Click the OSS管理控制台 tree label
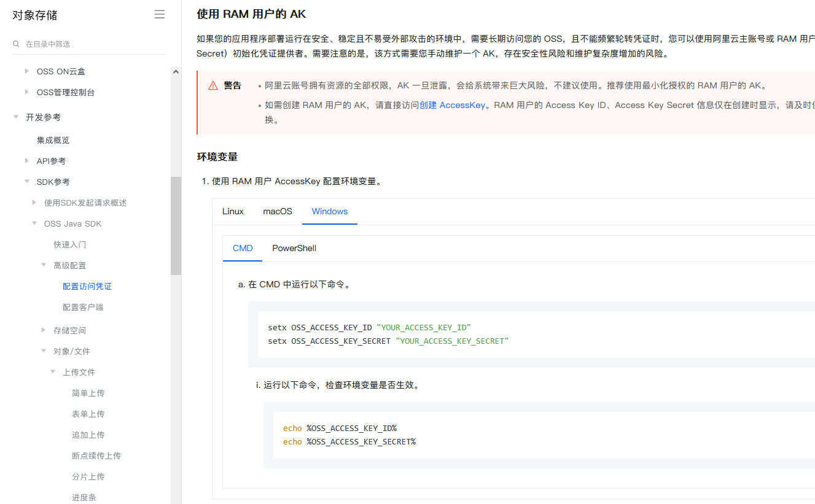Screen dimensions: 815x504 [x=66, y=92]
